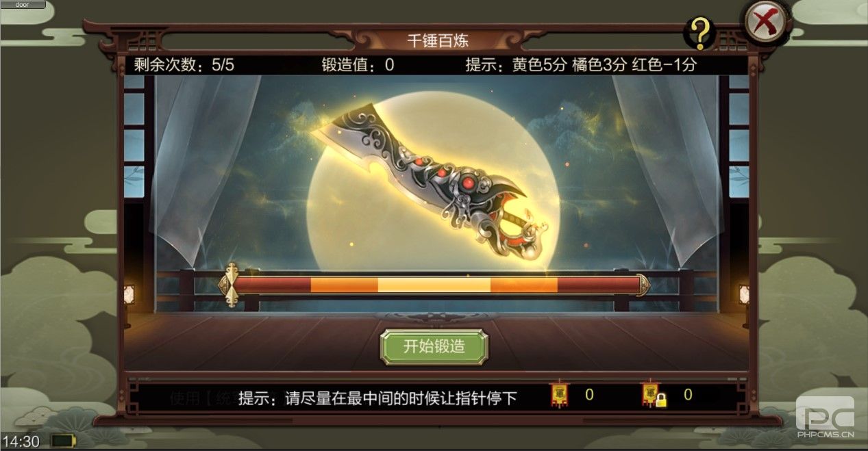Image resolution: width=868 pixels, height=451 pixels.
Task: Click the right red zone of the bar
Action: pos(597,285)
